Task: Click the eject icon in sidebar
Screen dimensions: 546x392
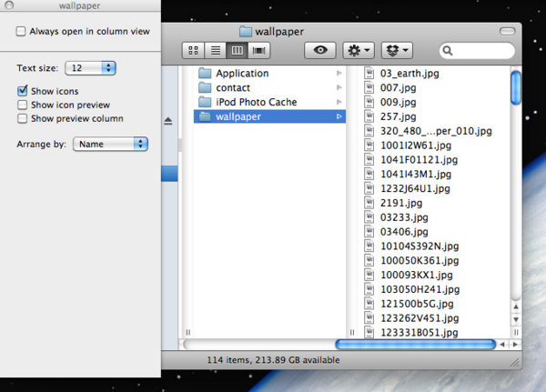Action: [168, 121]
